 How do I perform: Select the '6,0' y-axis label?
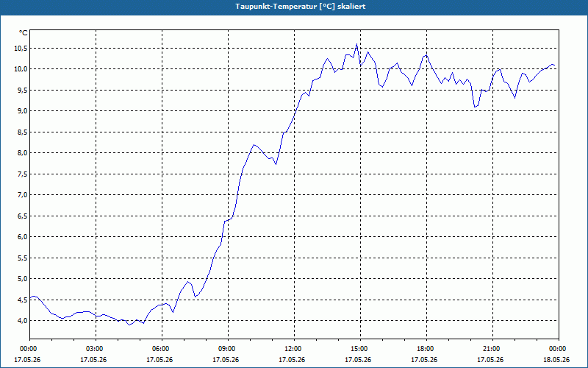(23, 236)
